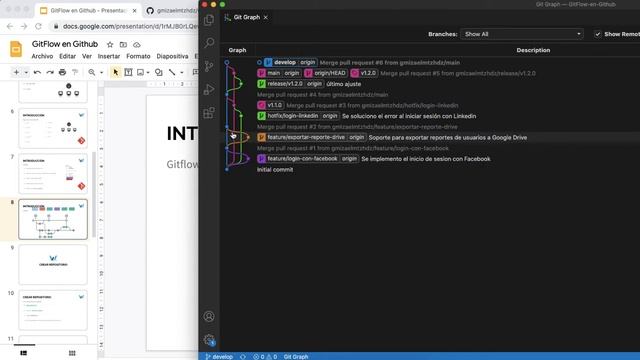Click the Zoom icon in Slides toolbar

coord(92,72)
